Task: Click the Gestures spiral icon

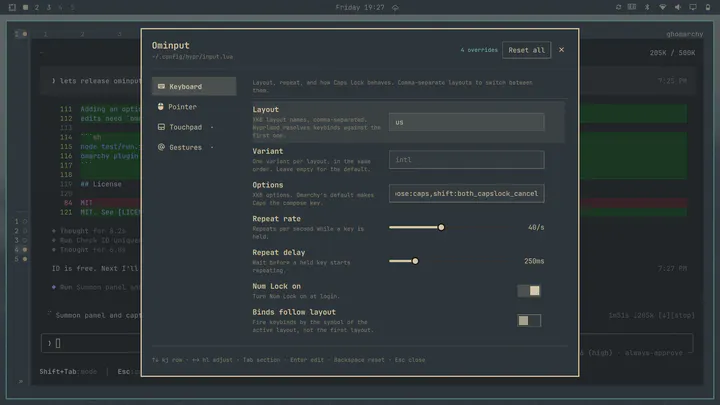Action: click(x=161, y=147)
